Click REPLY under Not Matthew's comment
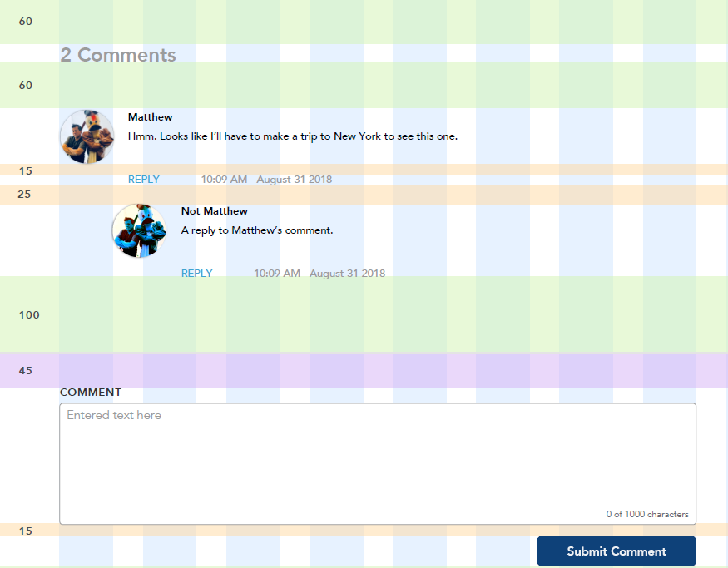Image resolution: width=728 pixels, height=568 pixels. 196,274
